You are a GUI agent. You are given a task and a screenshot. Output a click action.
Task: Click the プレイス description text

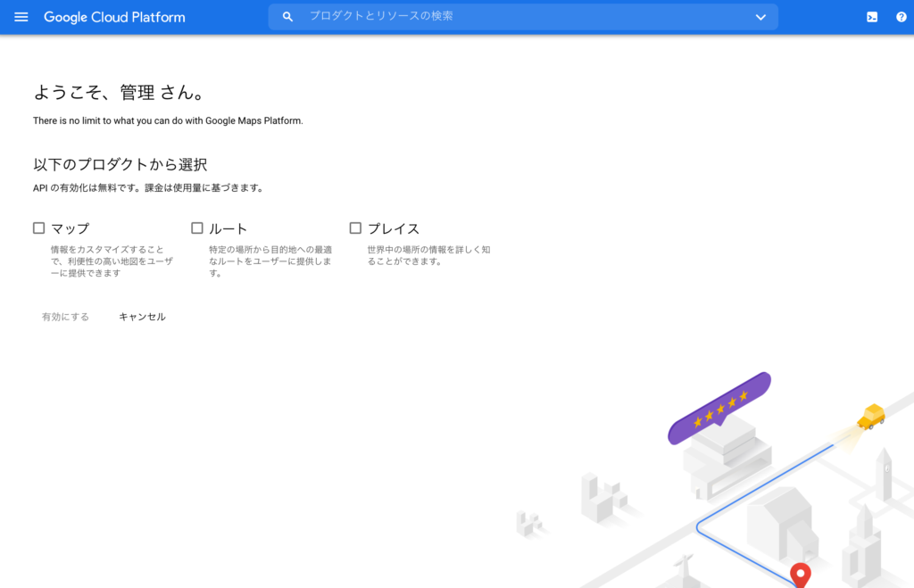tap(428, 255)
